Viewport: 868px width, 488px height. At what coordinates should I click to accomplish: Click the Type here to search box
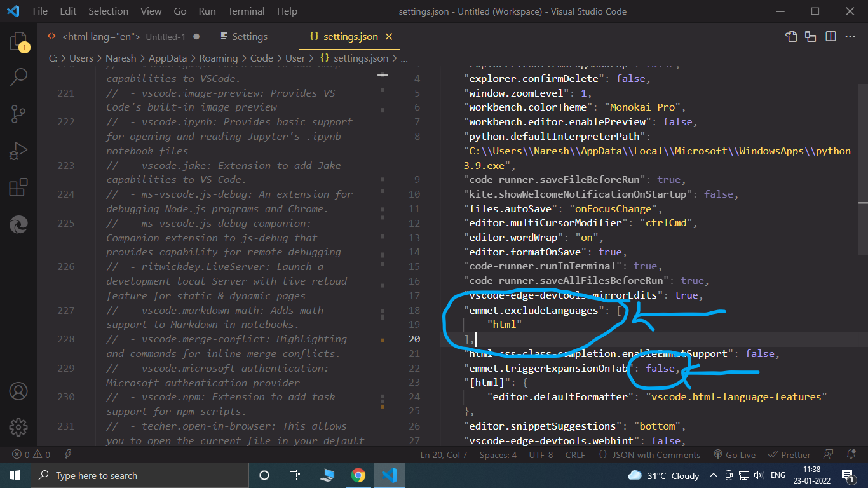click(140, 475)
